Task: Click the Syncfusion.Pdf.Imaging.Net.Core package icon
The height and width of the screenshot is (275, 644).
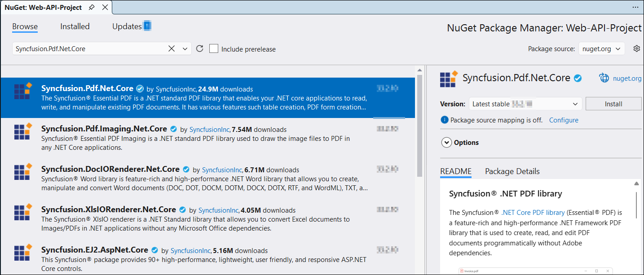Action: pos(23,131)
